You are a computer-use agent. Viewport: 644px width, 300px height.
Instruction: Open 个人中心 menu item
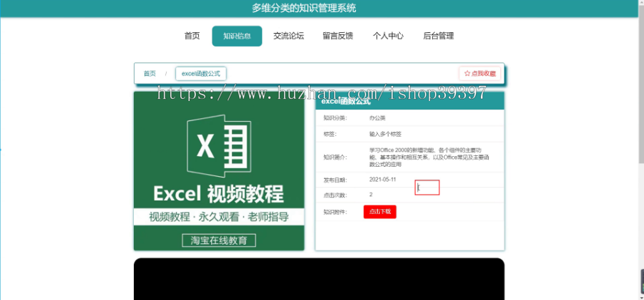pos(388,36)
